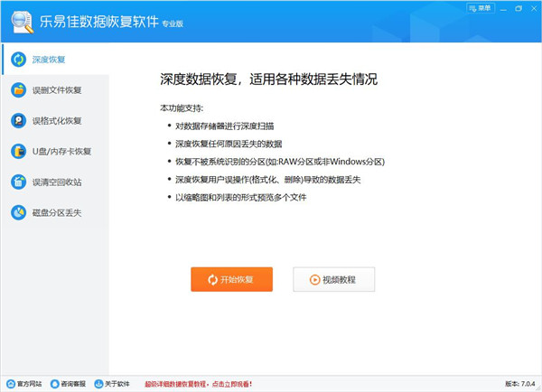Close the application window
542x392 pixels.
click(534, 9)
